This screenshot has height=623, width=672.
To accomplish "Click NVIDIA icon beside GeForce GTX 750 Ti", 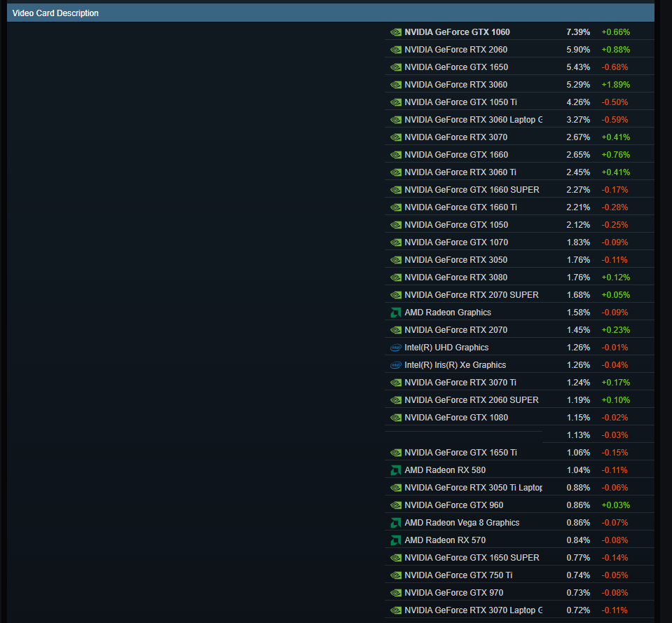I will point(396,575).
